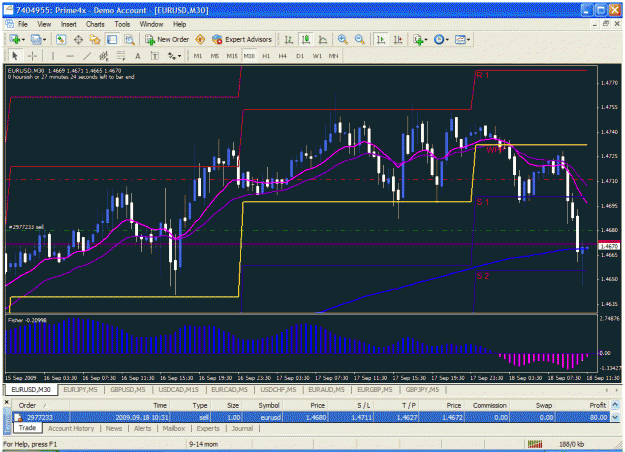
Task: Toggle the Terminal window button
Action: point(112,39)
